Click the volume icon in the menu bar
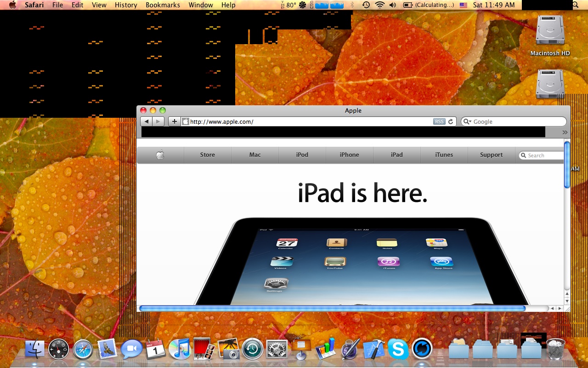Viewport: 588px width, 368px height. (x=393, y=5)
